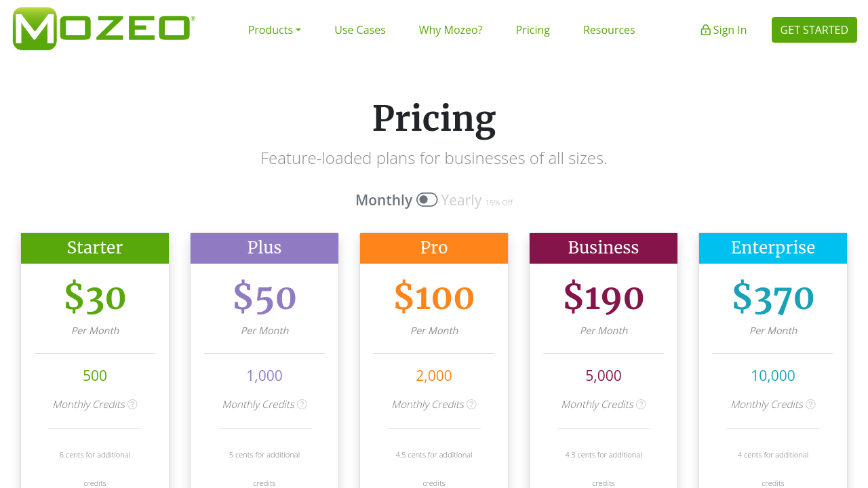Screen dimensions: 868x488
Task: Click the Business Monthly Credits help icon
Action: pos(642,405)
